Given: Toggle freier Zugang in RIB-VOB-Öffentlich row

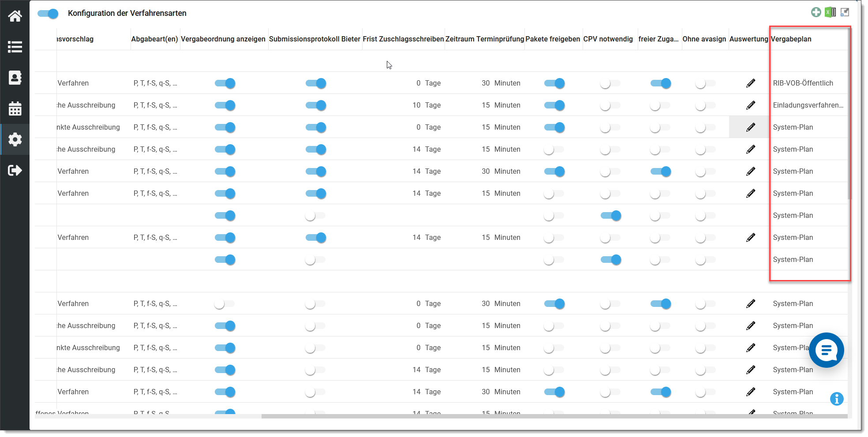Looking at the screenshot, I should click(661, 83).
